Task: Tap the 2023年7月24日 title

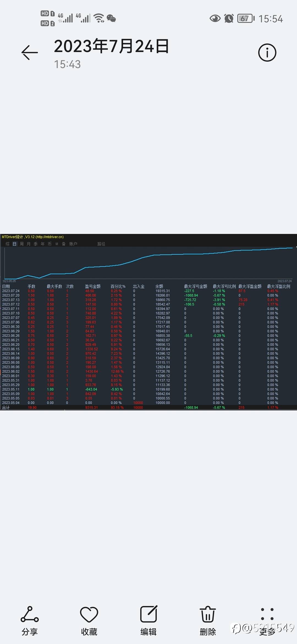Action: point(111,46)
